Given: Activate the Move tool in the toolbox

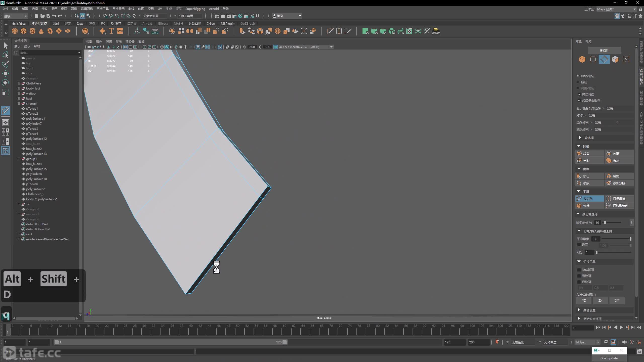Looking at the screenshot, I should click(x=6, y=73).
